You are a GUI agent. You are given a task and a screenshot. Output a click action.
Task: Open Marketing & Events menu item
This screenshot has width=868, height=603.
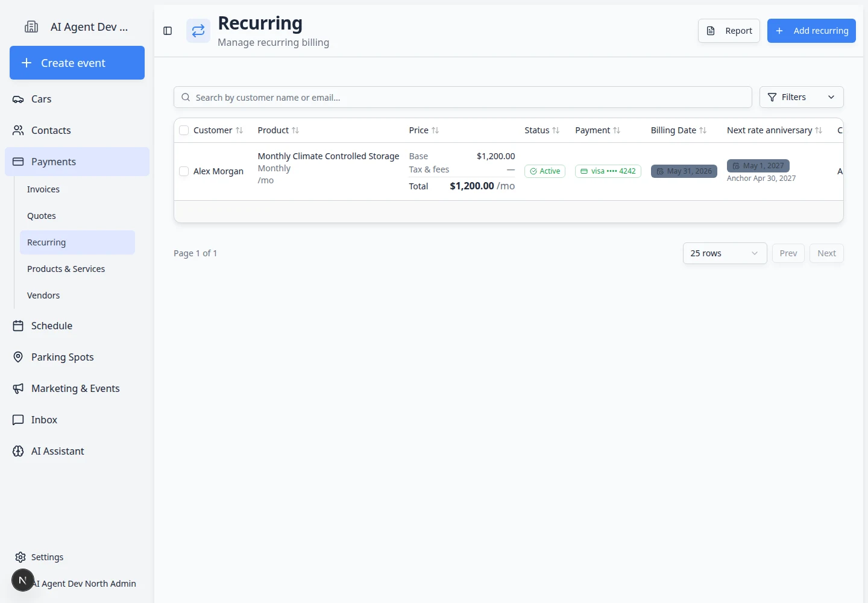coord(77,388)
